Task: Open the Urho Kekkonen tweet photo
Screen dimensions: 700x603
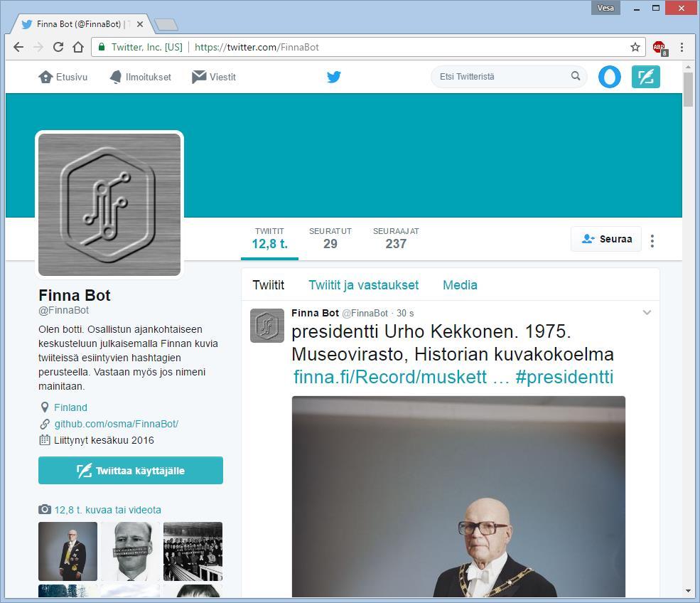Action: click(x=458, y=497)
